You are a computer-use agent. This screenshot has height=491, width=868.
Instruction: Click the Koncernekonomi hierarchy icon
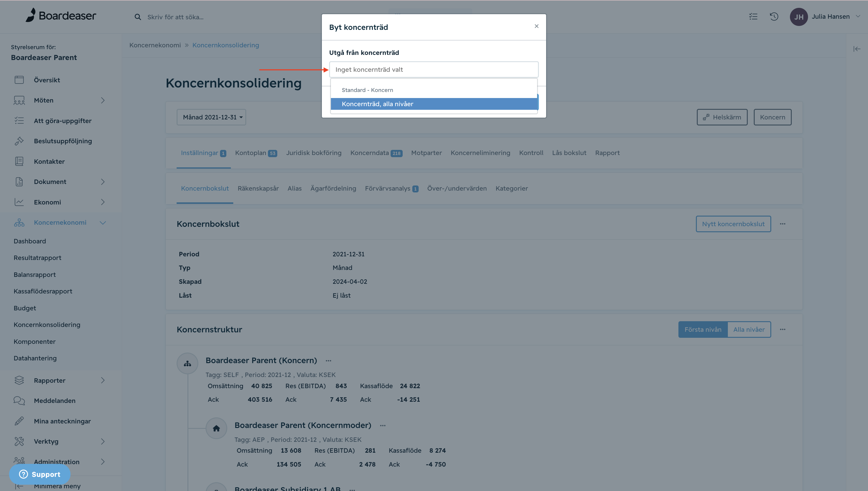click(19, 223)
